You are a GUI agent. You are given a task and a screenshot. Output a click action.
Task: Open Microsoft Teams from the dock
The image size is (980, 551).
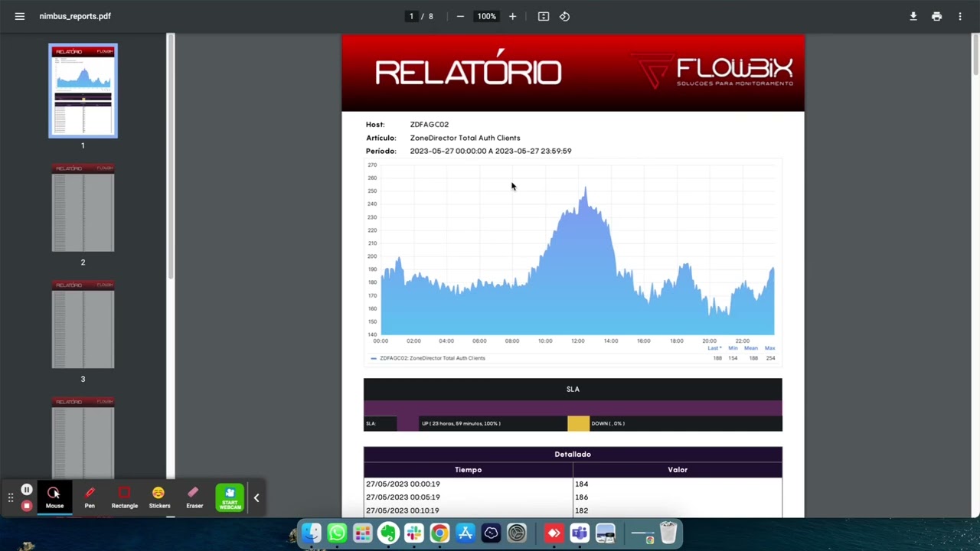click(x=580, y=533)
